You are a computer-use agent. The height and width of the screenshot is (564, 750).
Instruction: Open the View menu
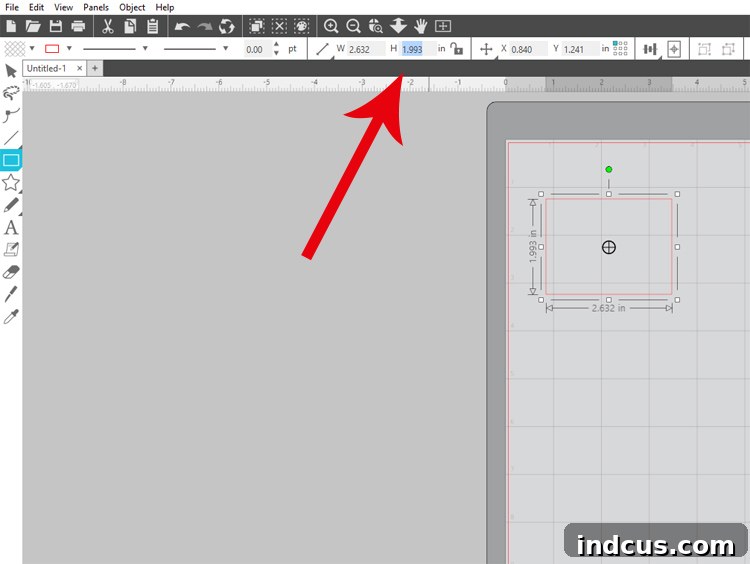[x=63, y=7]
